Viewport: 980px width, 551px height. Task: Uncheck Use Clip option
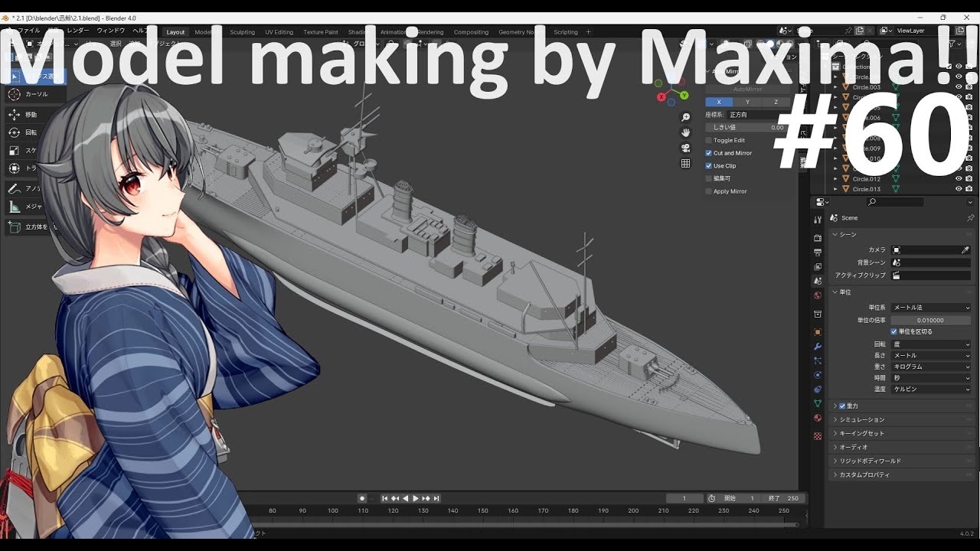click(x=709, y=165)
